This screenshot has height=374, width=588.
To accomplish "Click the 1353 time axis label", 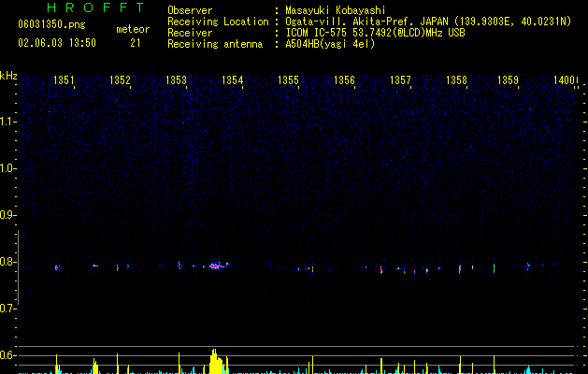I will click(x=177, y=80).
